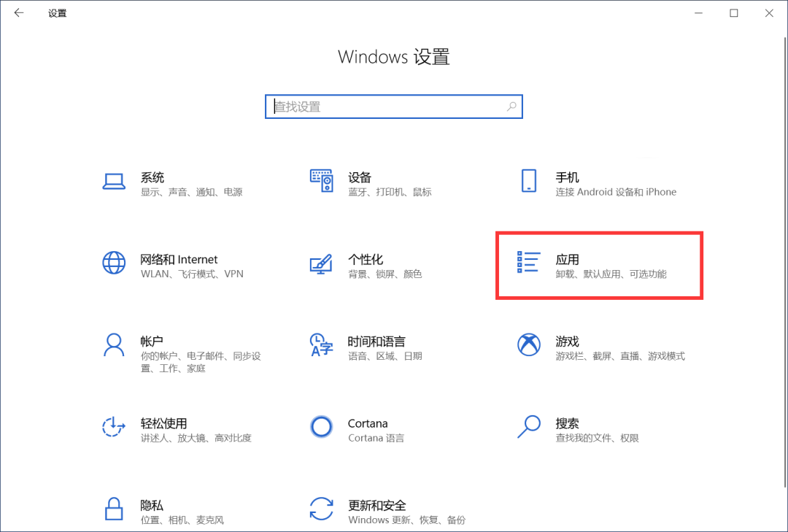Click the vertical scrollbar on the right

[785, 262]
